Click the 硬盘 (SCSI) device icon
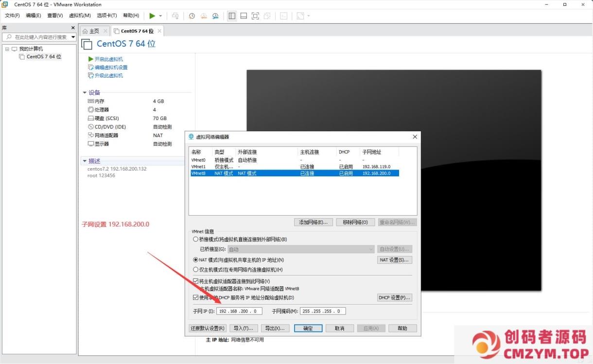 pos(90,118)
